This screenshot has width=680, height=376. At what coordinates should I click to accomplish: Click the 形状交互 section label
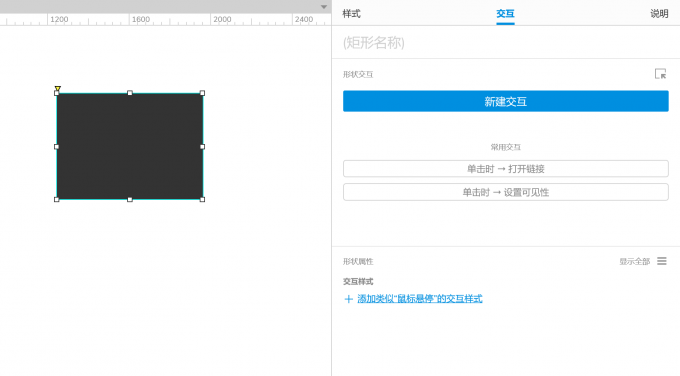[x=358, y=75]
